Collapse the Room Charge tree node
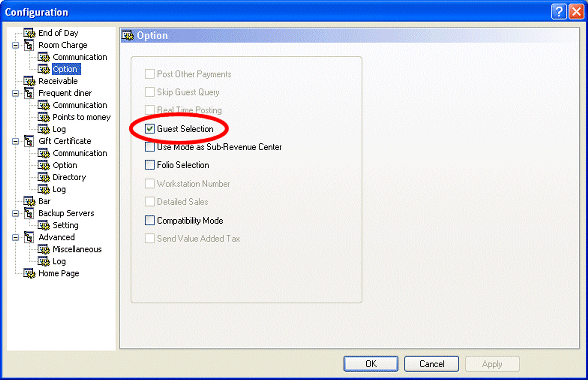588x380 pixels. click(x=15, y=45)
